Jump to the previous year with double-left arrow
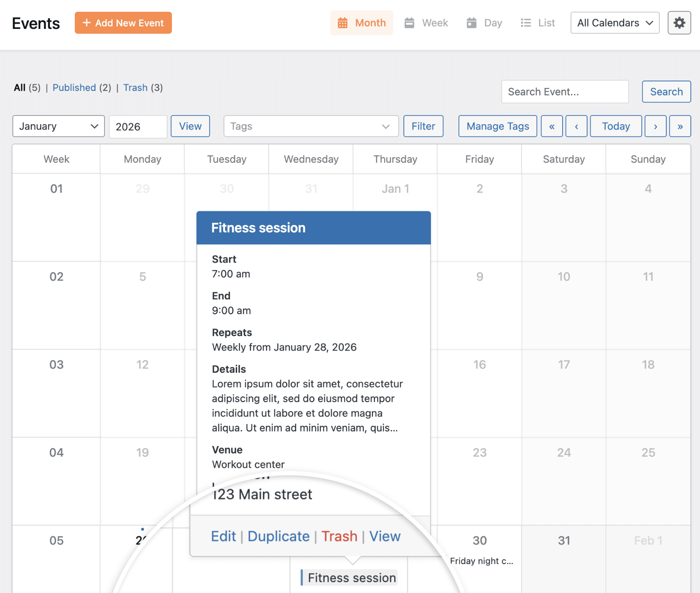 point(552,126)
